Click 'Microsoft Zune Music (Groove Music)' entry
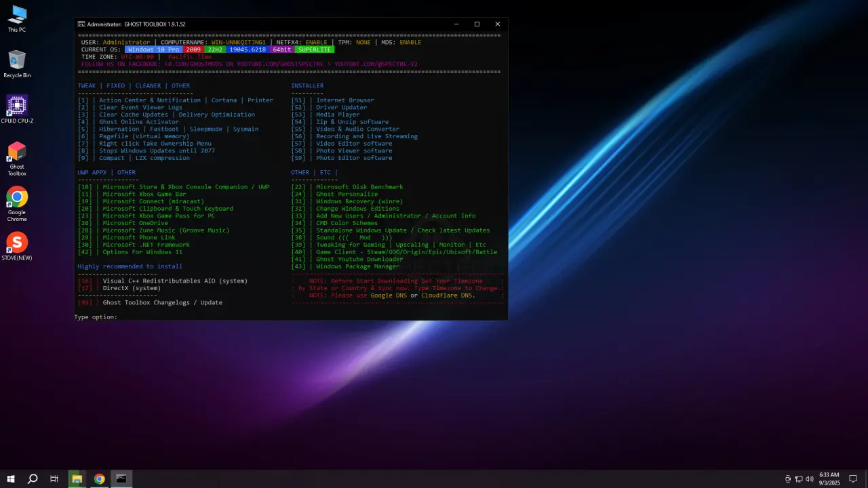This screenshot has width=868, height=488. (x=153, y=230)
